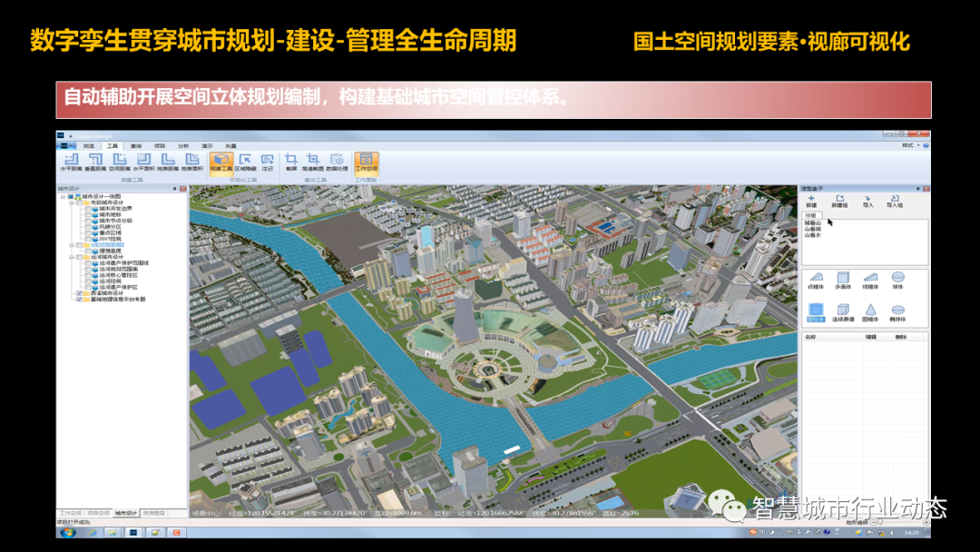980x552 pixels.
Task: Check the 重点区域 layer checkbox
Action: click(x=89, y=232)
